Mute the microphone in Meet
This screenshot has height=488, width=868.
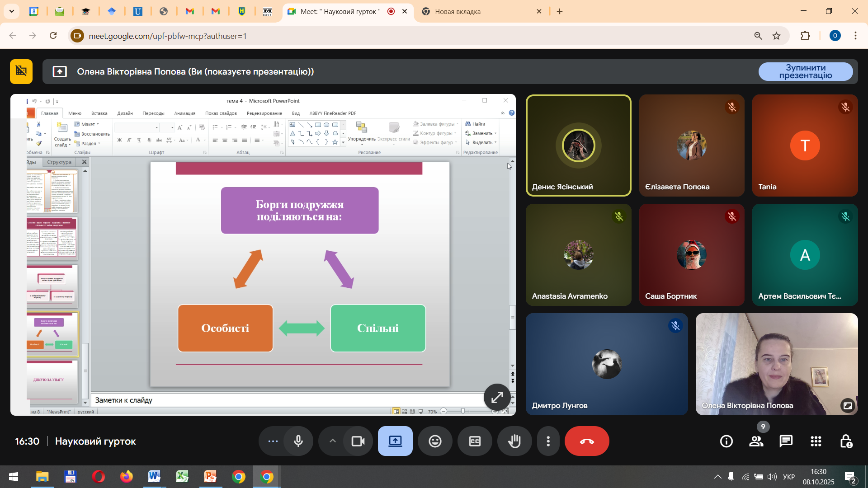coord(298,441)
